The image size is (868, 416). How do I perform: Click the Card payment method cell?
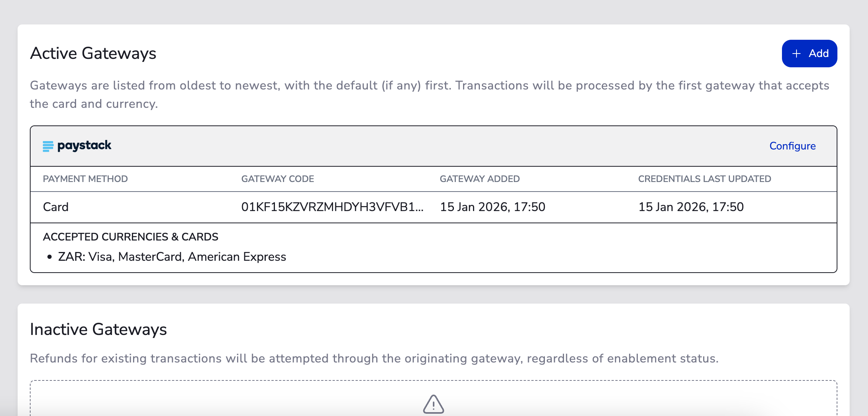click(x=56, y=207)
